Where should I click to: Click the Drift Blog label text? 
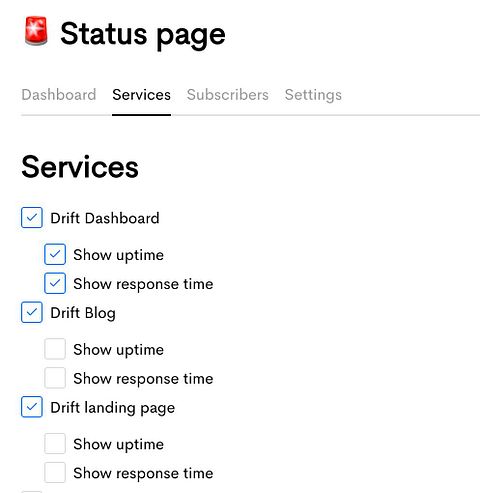(x=83, y=313)
